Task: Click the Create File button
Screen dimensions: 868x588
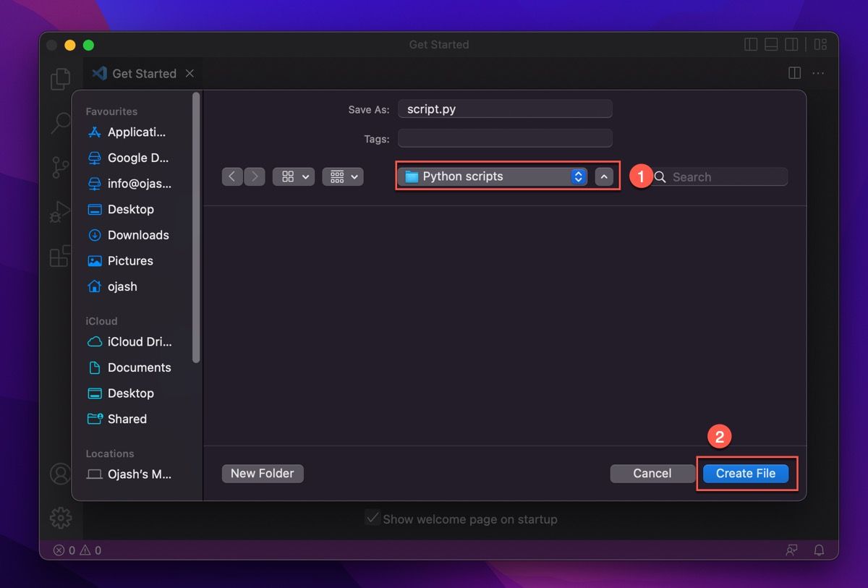Action: pos(746,473)
